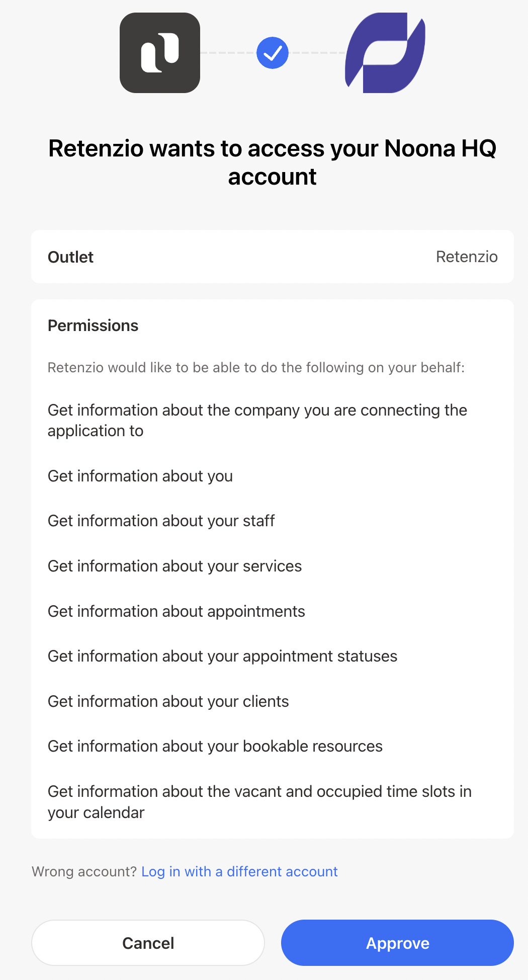Click the Outlet row label
528x980 pixels.
tap(71, 257)
